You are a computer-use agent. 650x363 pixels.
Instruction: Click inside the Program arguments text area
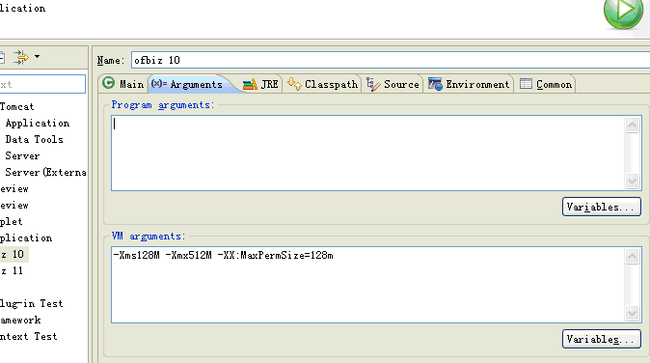click(368, 153)
